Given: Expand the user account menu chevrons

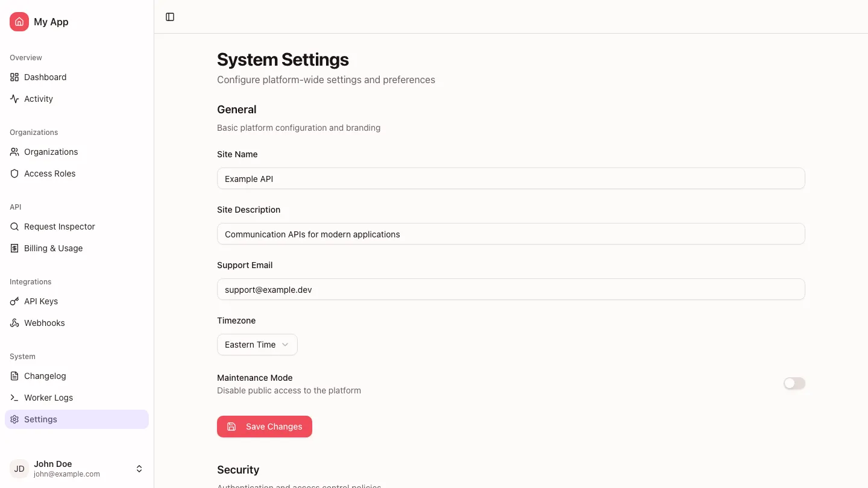Looking at the screenshot, I should 139,469.
